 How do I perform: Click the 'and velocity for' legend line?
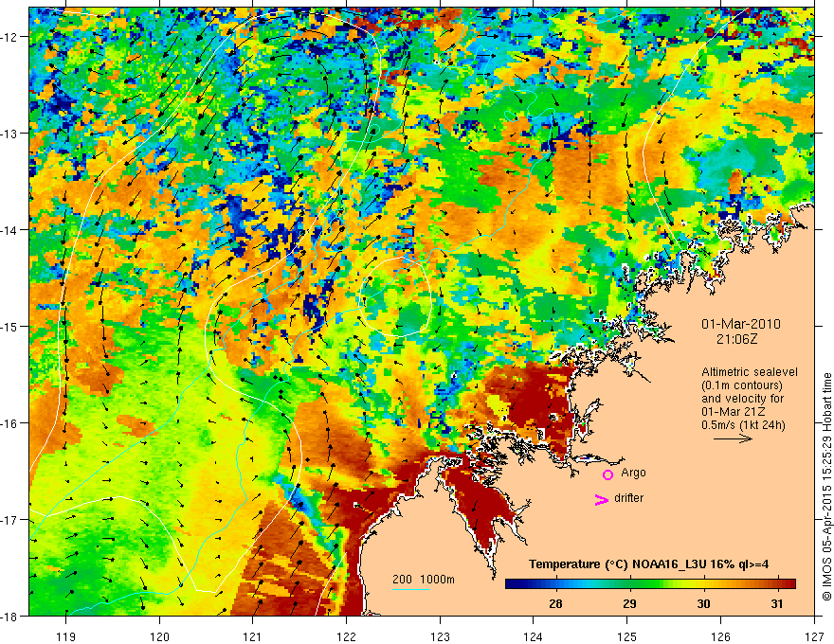(742, 399)
